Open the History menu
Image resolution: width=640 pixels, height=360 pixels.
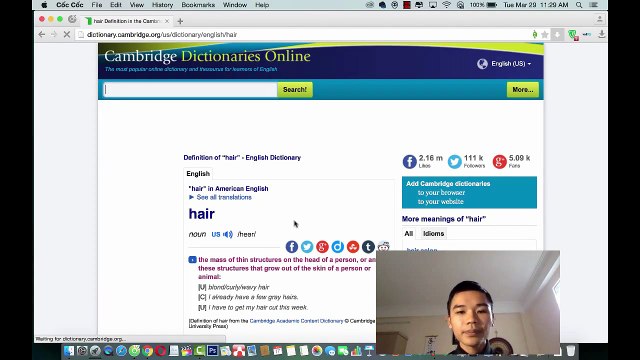point(162,5)
